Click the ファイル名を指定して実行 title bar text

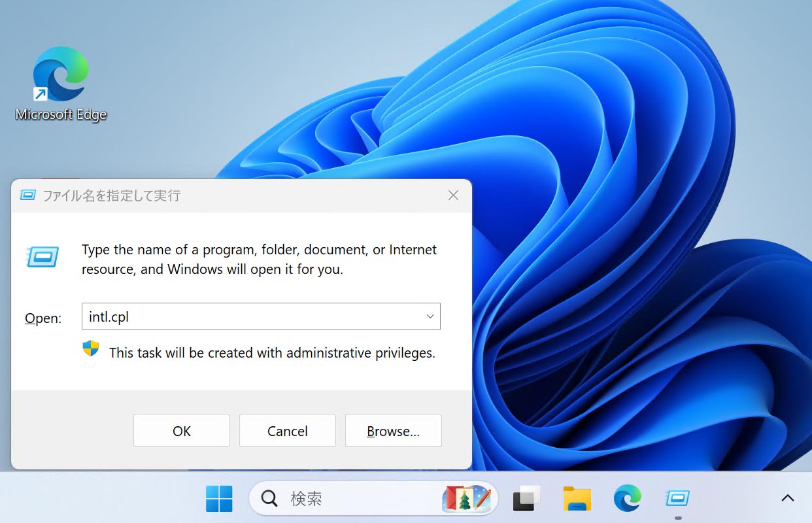111,195
